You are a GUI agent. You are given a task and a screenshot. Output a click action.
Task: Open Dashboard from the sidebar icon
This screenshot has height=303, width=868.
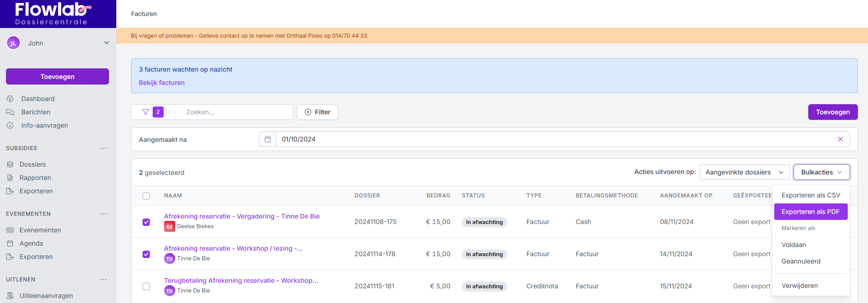[10, 99]
